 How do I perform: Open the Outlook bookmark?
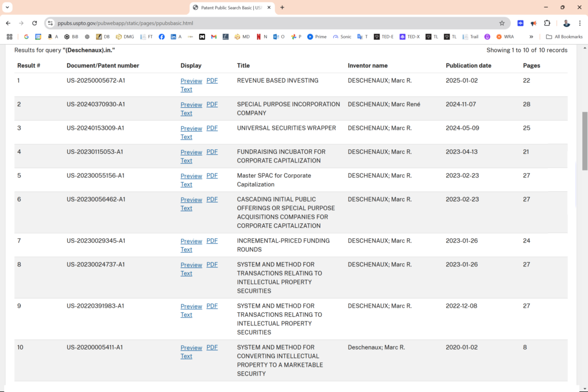278,37
